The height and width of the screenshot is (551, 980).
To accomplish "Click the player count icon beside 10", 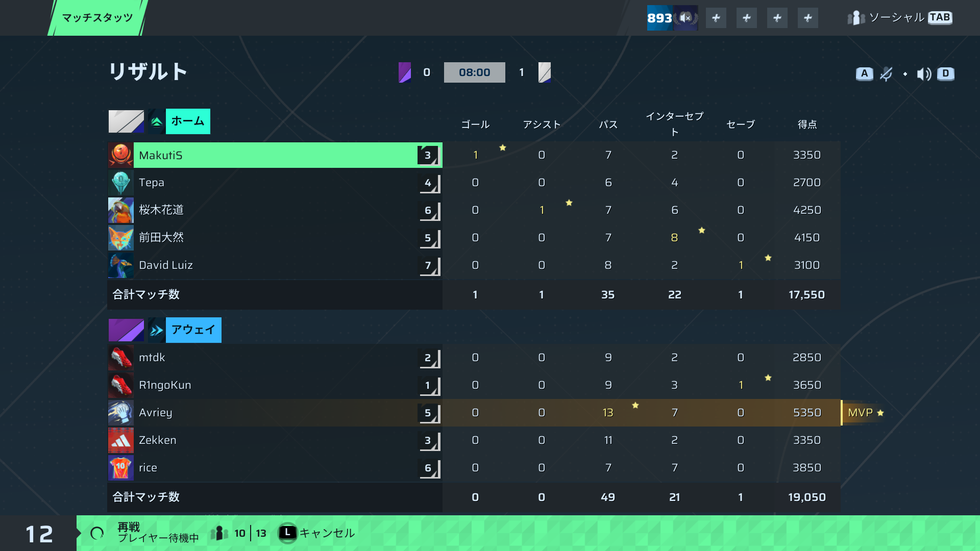I will coord(219,534).
